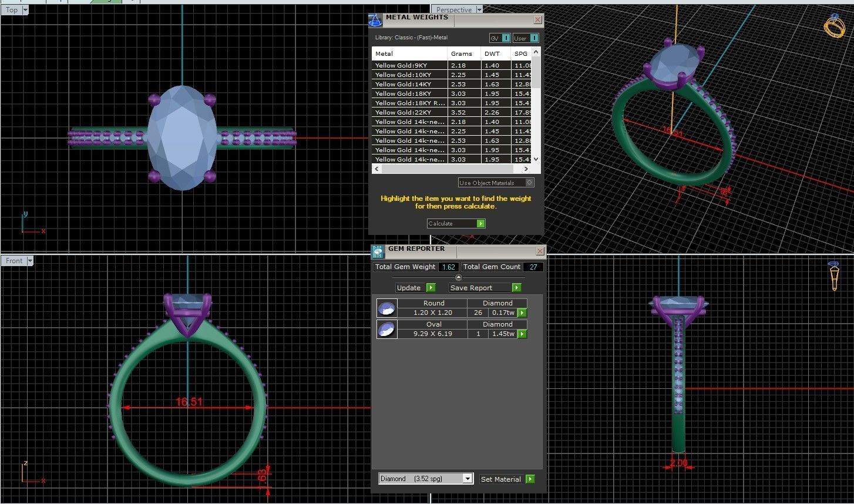Click the ring side-view icon in right viewport
Viewport: 854px width, 504px height.
tap(835, 276)
